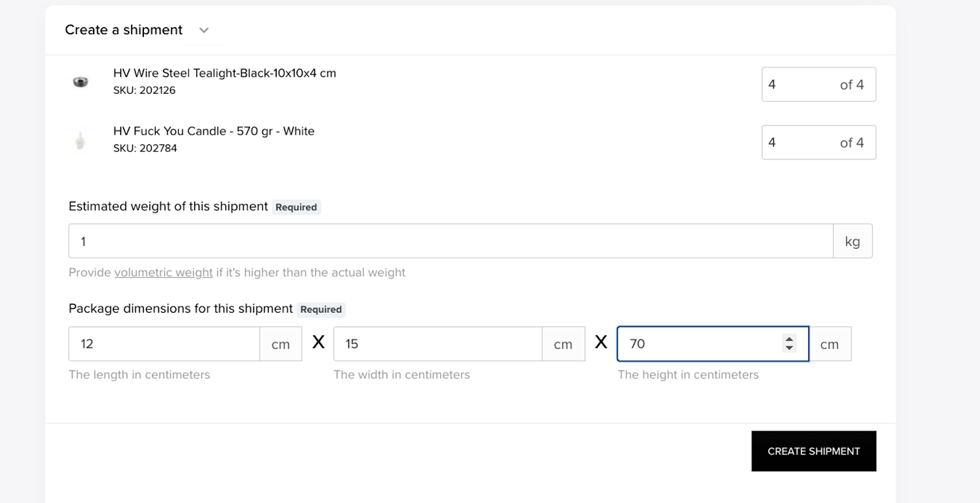Click the cm unit beside length field
Image resolution: width=980 pixels, height=503 pixels.
(x=281, y=344)
